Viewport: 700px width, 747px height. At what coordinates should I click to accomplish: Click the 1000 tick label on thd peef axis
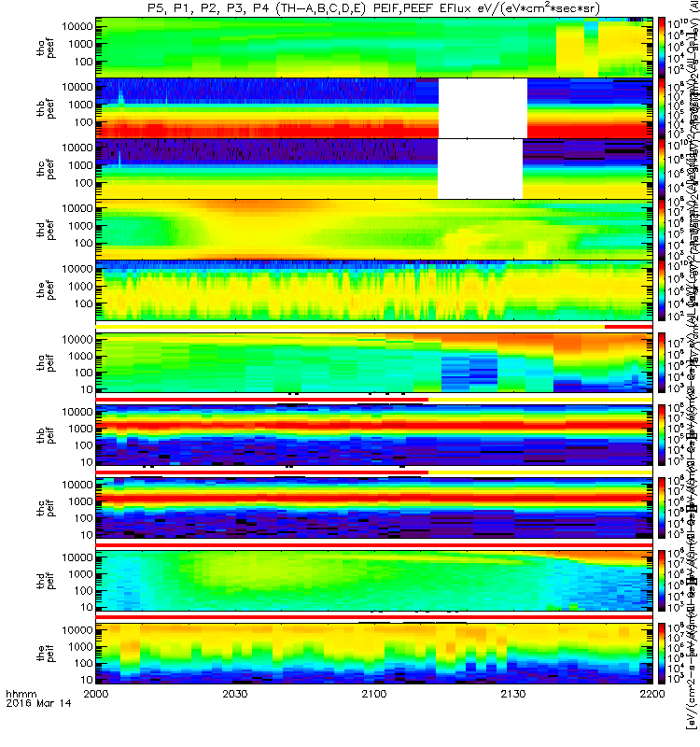click(80, 226)
